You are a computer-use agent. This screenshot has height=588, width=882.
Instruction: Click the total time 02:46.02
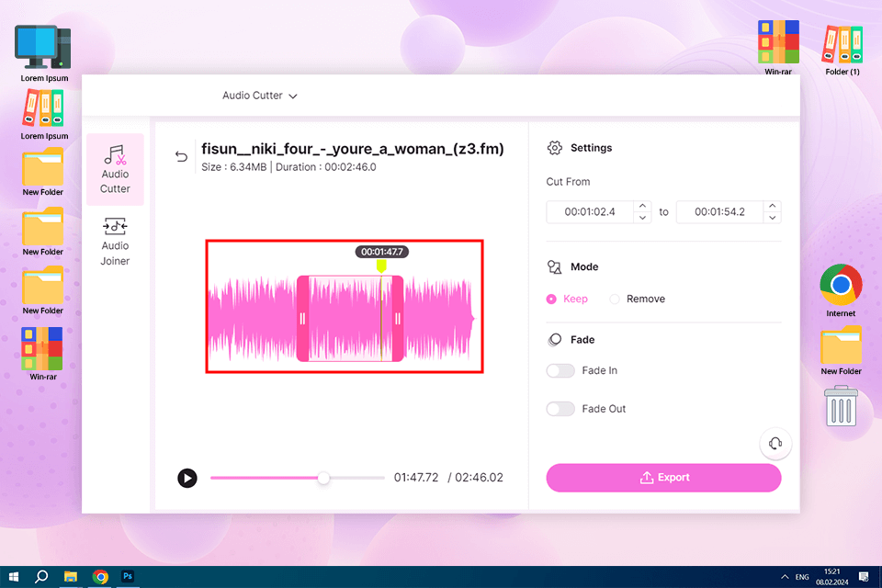pyautogui.click(x=480, y=478)
